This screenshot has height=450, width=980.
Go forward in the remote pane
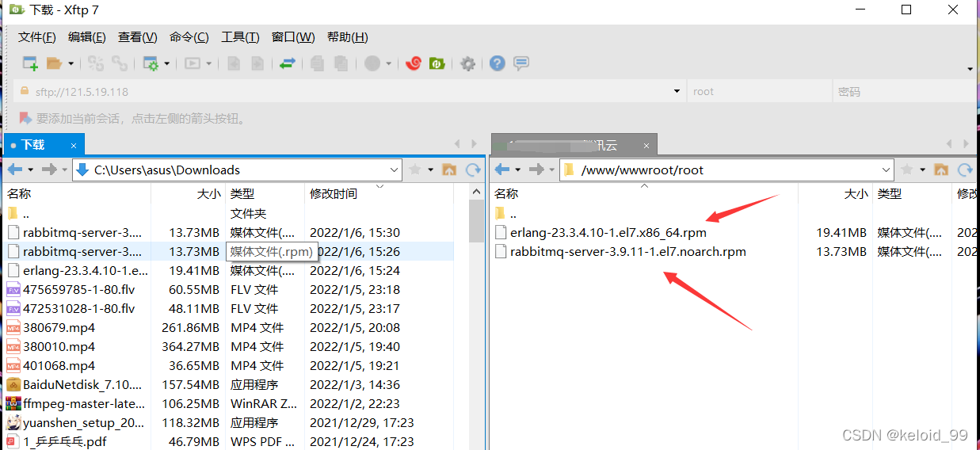pos(536,170)
